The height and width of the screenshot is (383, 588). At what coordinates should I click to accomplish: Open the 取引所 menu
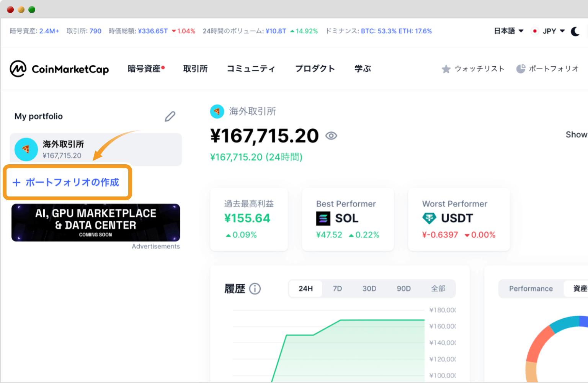tap(195, 69)
